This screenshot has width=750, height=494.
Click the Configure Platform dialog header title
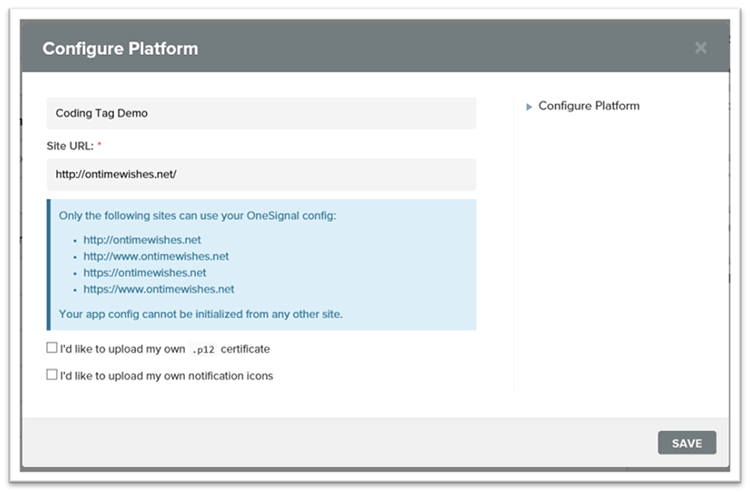coord(118,48)
